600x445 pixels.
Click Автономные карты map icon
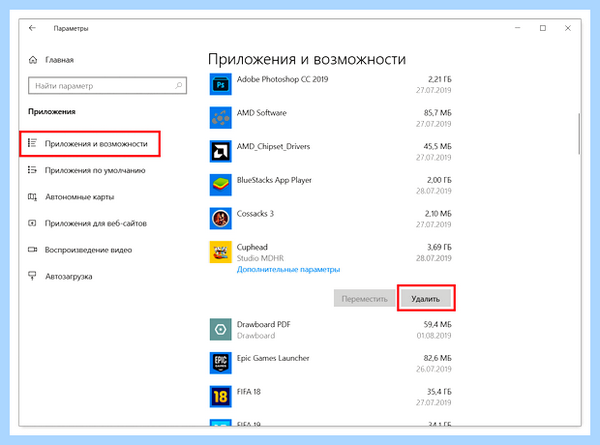32,197
